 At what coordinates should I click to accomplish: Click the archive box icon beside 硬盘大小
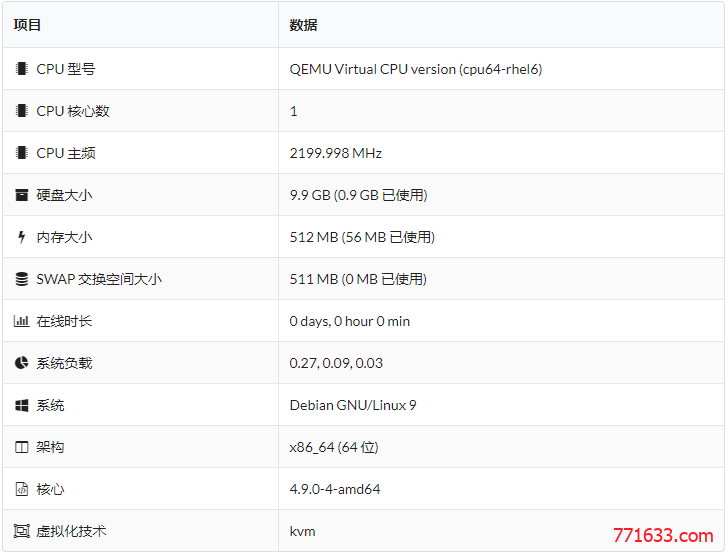tap(21, 195)
